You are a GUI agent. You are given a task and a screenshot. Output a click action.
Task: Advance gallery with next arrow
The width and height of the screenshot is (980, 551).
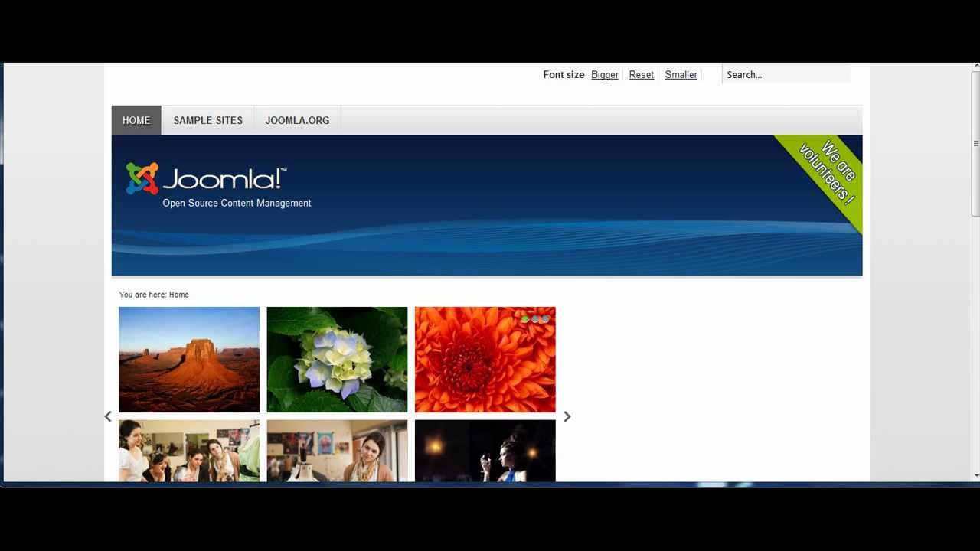click(567, 416)
